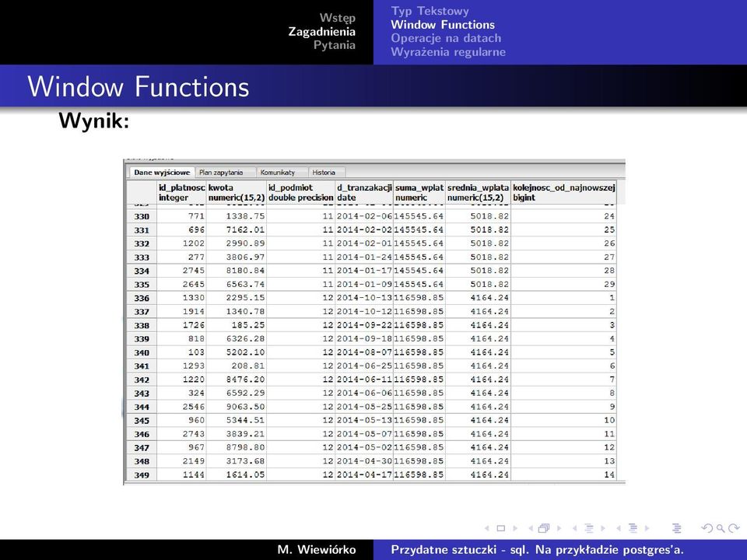
Task: Click the magnifier search icon
Action: (x=721, y=528)
